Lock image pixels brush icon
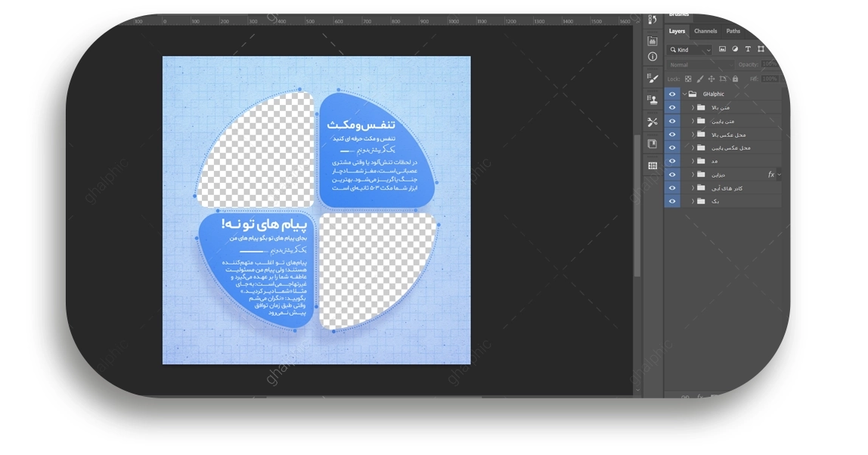 tap(700, 79)
